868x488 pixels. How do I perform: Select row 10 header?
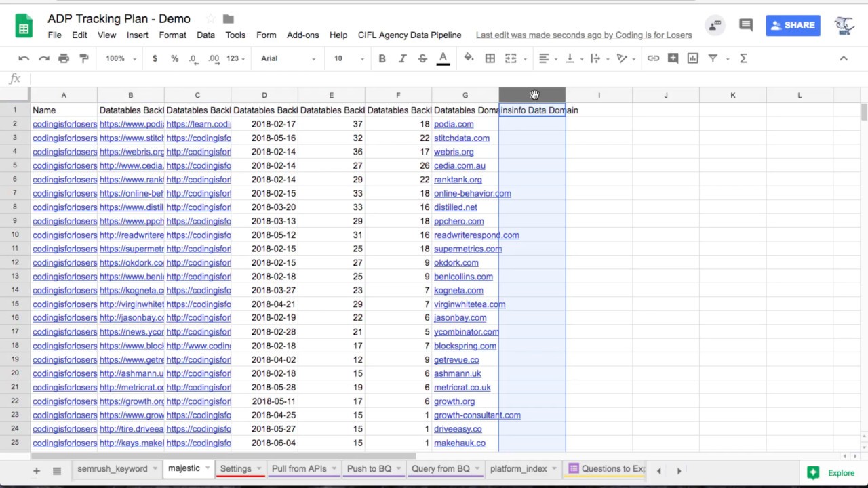tap(14, 235)
